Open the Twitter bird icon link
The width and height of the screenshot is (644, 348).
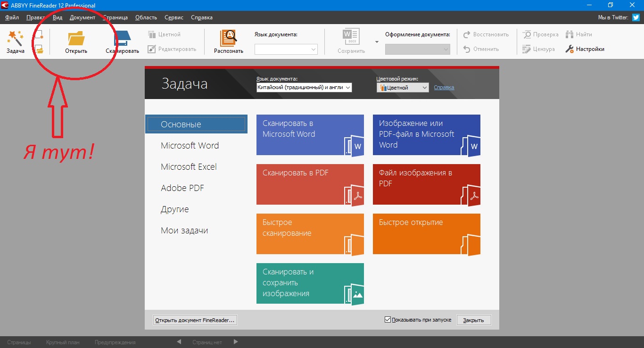[636, 17]
